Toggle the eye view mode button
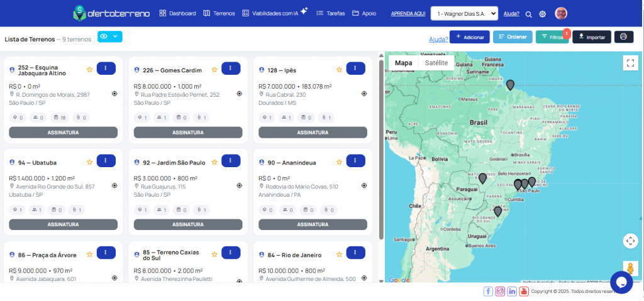 click(104, 36)
